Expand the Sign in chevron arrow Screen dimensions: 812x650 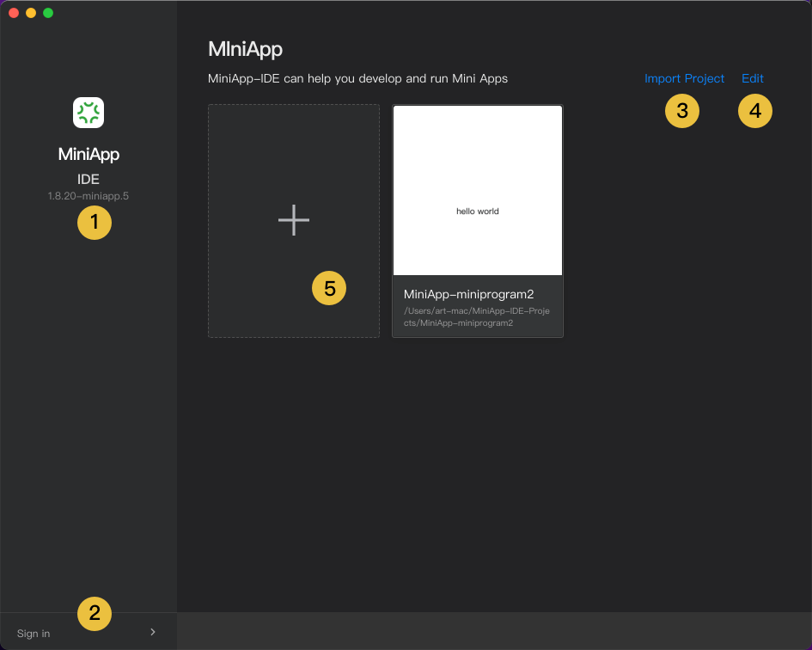click(x=153, y=632)
